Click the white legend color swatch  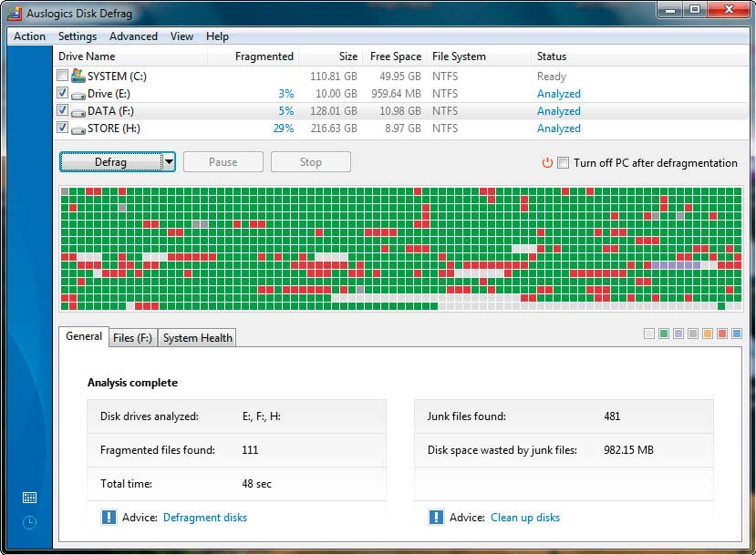pos(649,334)
